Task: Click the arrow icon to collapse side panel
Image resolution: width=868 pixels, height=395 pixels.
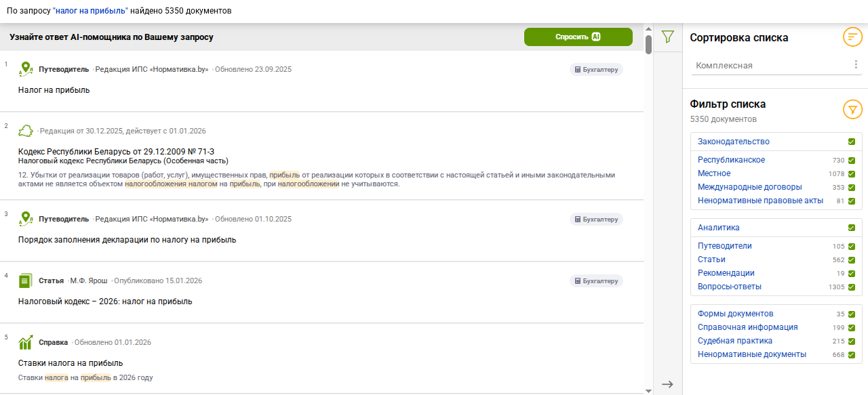Action: 668,384
